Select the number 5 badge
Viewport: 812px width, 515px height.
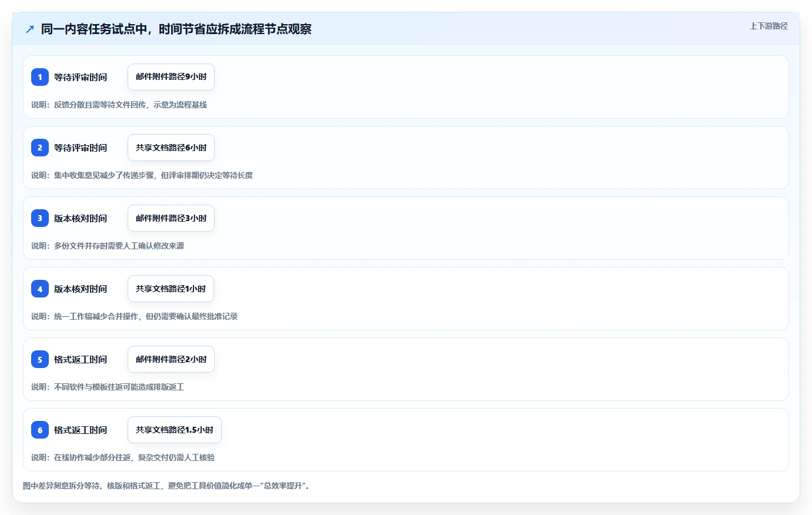(x=40, y=359)
